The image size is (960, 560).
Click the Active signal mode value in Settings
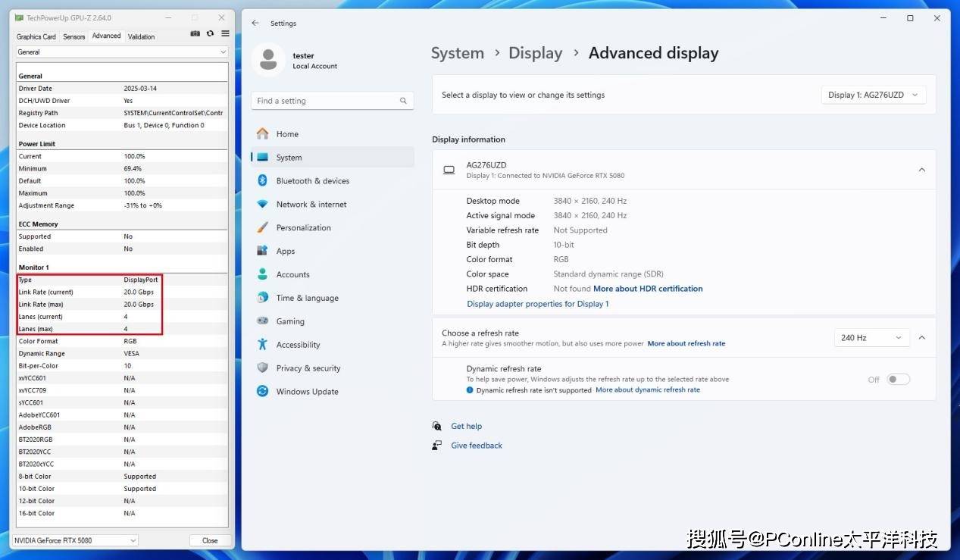pos(590,215)
